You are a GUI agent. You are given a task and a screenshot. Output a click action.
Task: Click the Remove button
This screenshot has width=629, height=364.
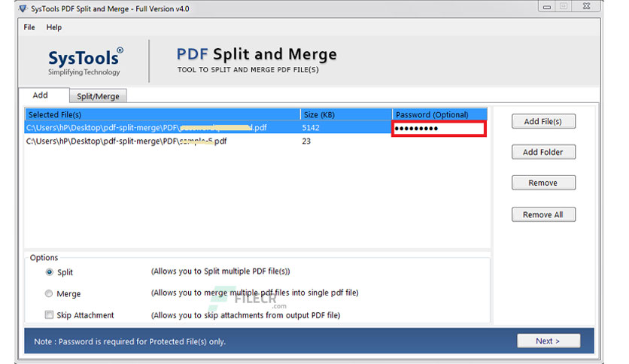click(x=543, y=183)
